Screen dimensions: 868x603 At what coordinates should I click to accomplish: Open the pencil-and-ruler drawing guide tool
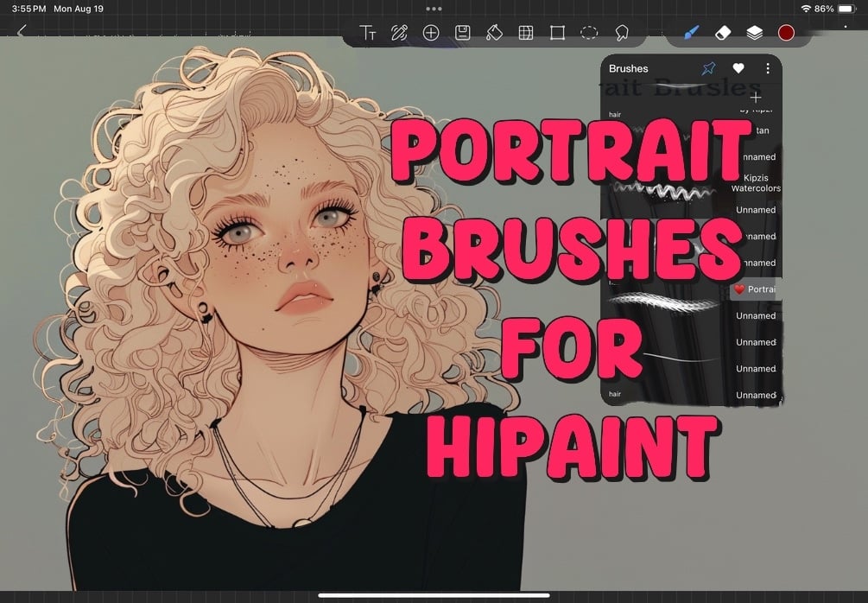tap(399, 33)
